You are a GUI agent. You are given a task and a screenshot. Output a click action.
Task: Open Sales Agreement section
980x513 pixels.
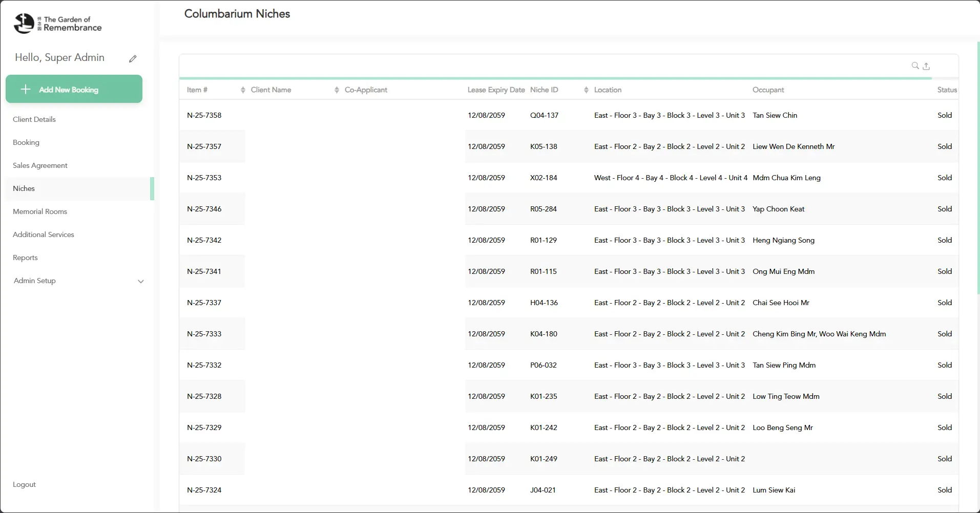click(x=40, y=165)
